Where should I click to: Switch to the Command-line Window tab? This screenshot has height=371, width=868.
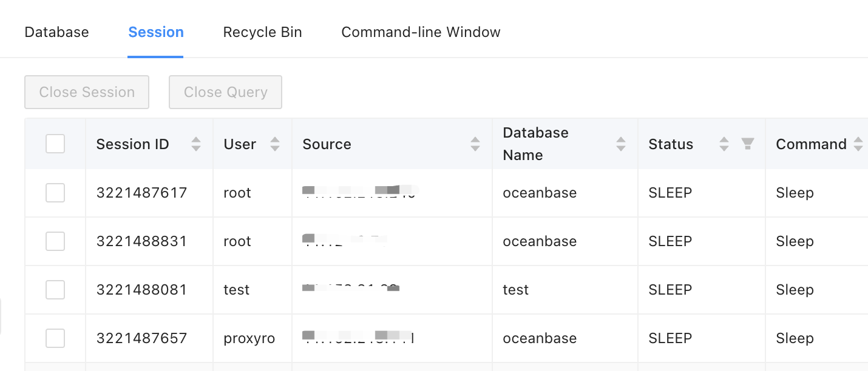coord(421,32)
